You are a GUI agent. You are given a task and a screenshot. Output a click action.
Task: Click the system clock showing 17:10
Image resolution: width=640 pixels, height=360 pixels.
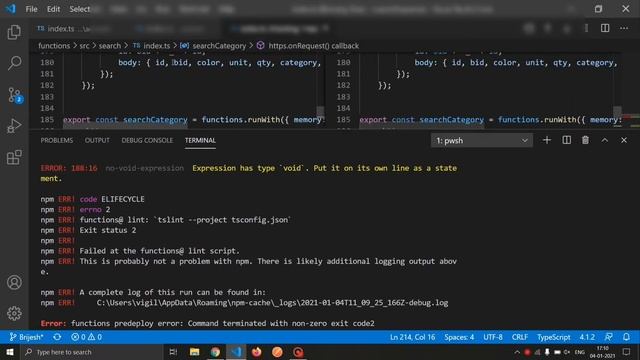click(x=602, y=352)
